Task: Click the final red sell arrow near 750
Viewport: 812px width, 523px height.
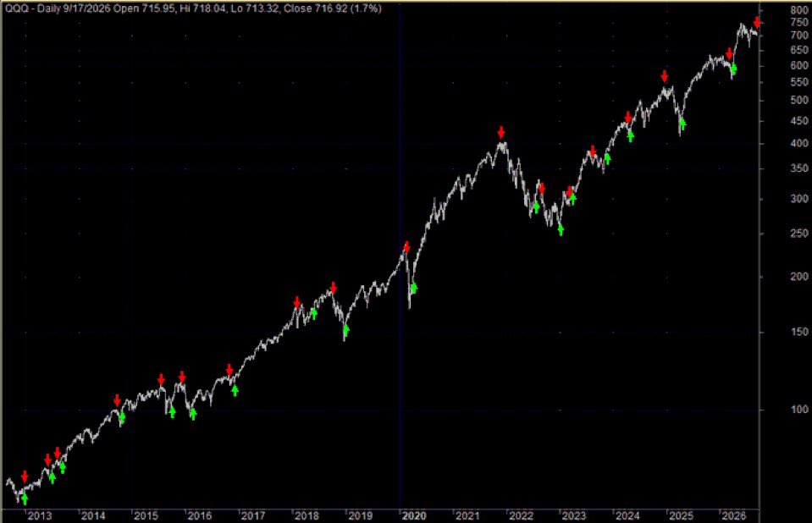Action: pos(757,22)
